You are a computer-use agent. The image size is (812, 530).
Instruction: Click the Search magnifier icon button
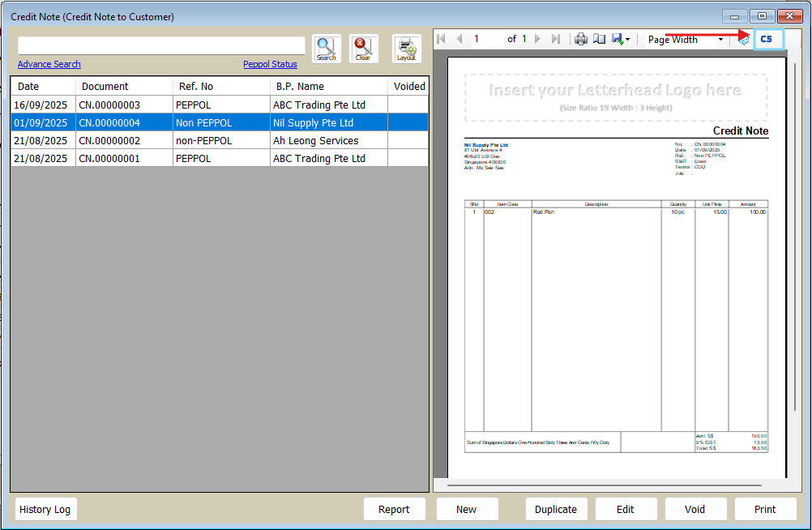326,49
